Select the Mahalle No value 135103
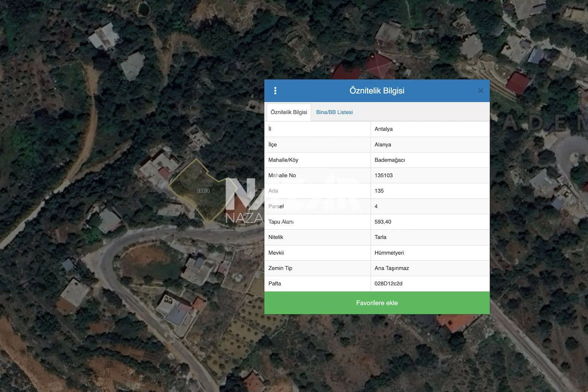This screenshot has width=588, height=392. 383,175
